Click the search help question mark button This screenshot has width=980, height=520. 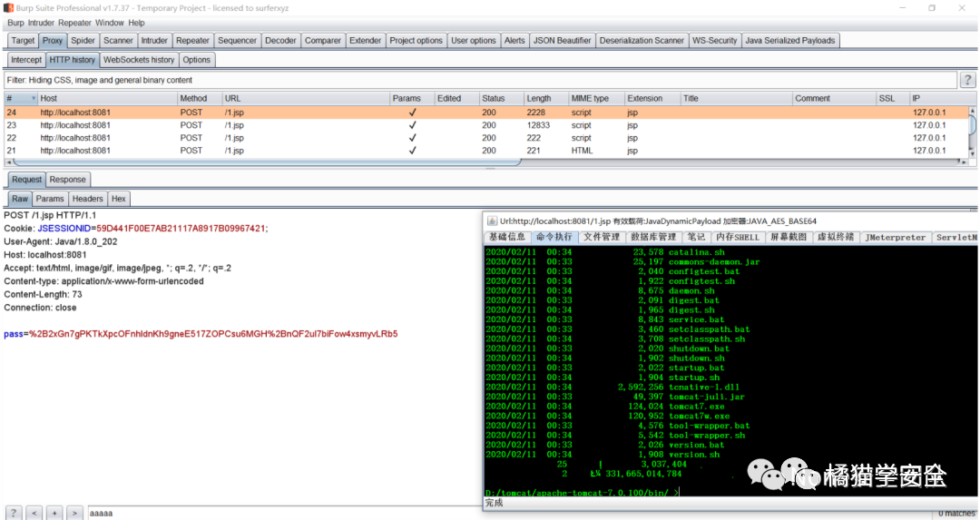pyautogui.click(x=13, y=513)
